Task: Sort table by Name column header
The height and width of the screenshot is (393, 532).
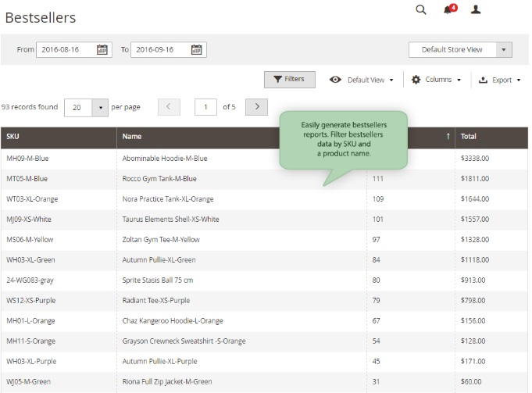Action: click(x=132, y=137)
